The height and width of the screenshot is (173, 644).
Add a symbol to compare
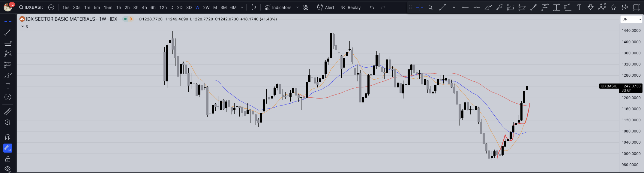point(51,7)
